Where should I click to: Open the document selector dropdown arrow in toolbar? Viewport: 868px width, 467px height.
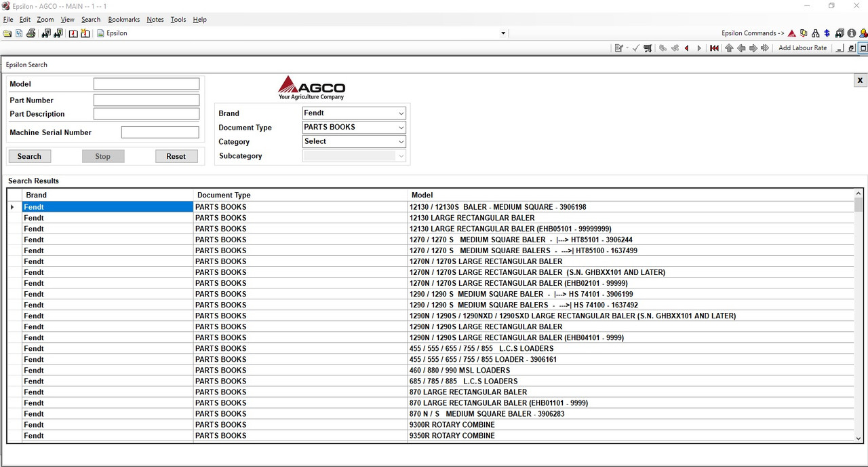(503, 33)
